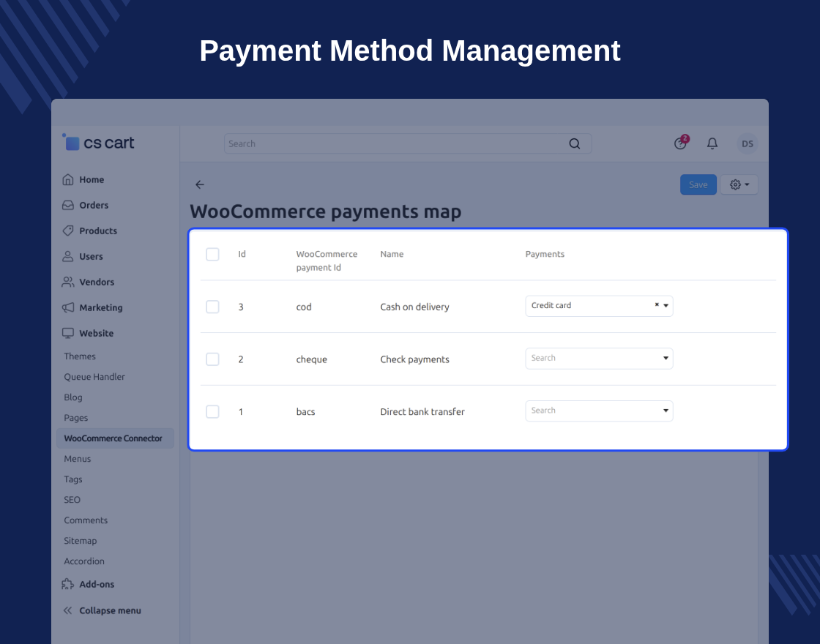This screenshot has width=820, height=644.
Task: Go to Accordion page
Action: click(84, 561)
